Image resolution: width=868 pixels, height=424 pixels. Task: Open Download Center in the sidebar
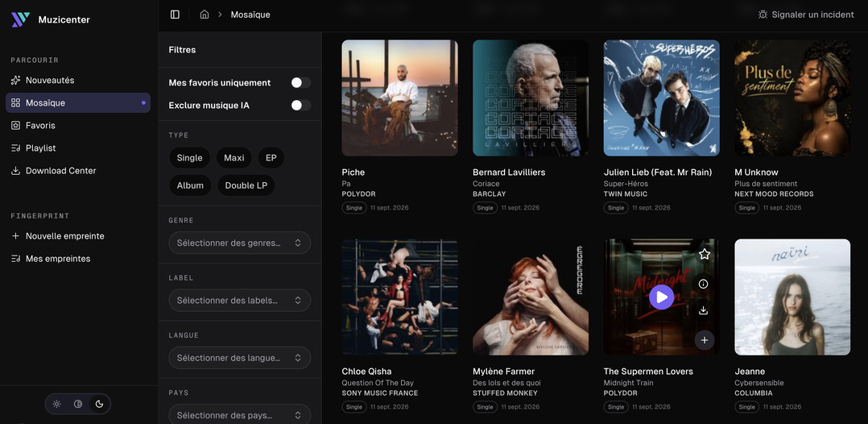point(78,171)
